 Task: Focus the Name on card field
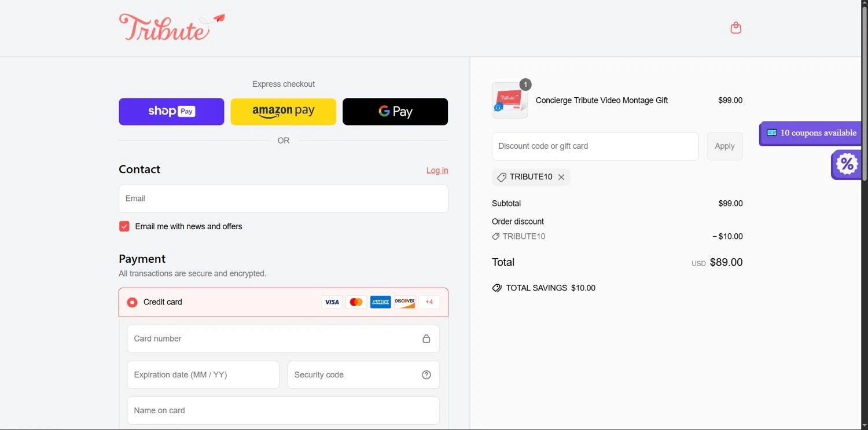click(283, 411)
